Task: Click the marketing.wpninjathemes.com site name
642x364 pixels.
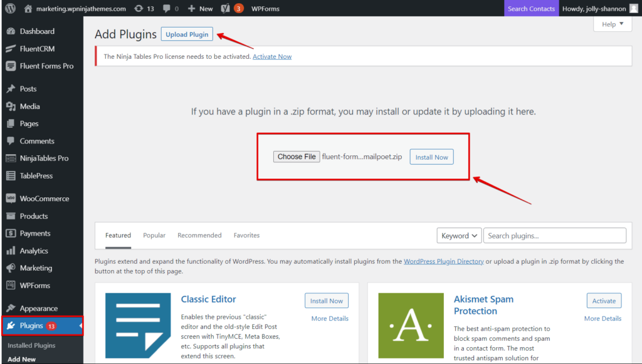Action: coord(81,9)
